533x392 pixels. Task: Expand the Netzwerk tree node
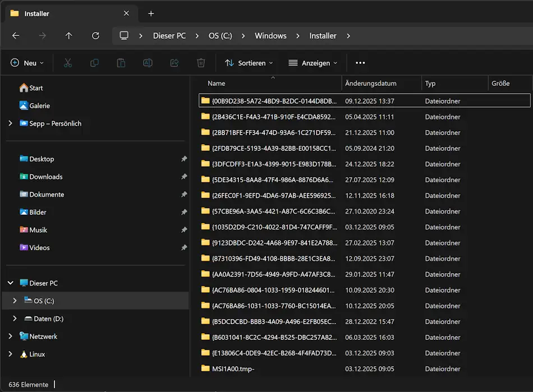(10, 336)
